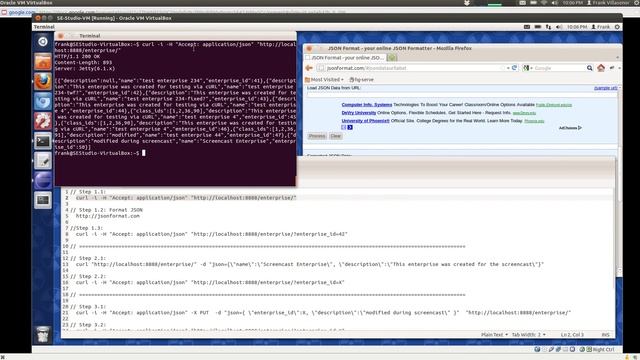Click line '// Step 3.1:' in gedit

point(88,307)
